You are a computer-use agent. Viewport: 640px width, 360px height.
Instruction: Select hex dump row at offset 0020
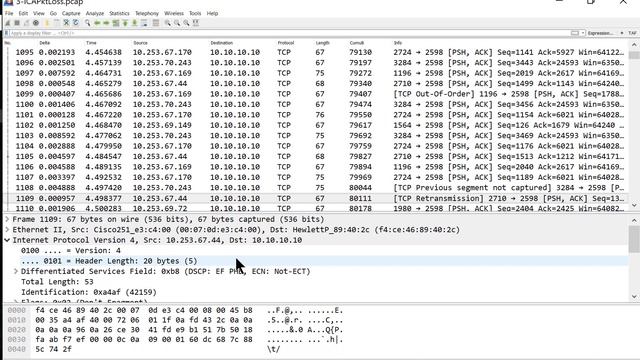pos(176,330)
